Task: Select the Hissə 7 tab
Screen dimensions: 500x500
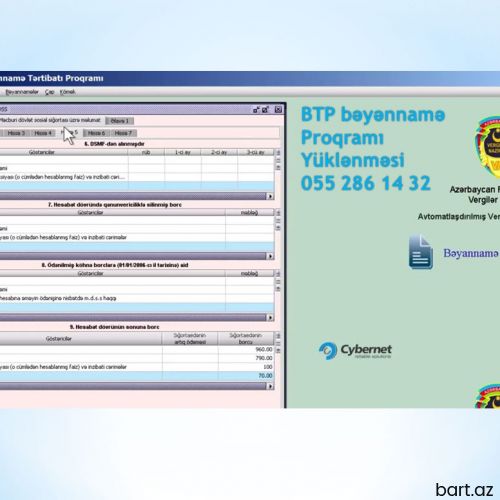Action: (123, 133)
